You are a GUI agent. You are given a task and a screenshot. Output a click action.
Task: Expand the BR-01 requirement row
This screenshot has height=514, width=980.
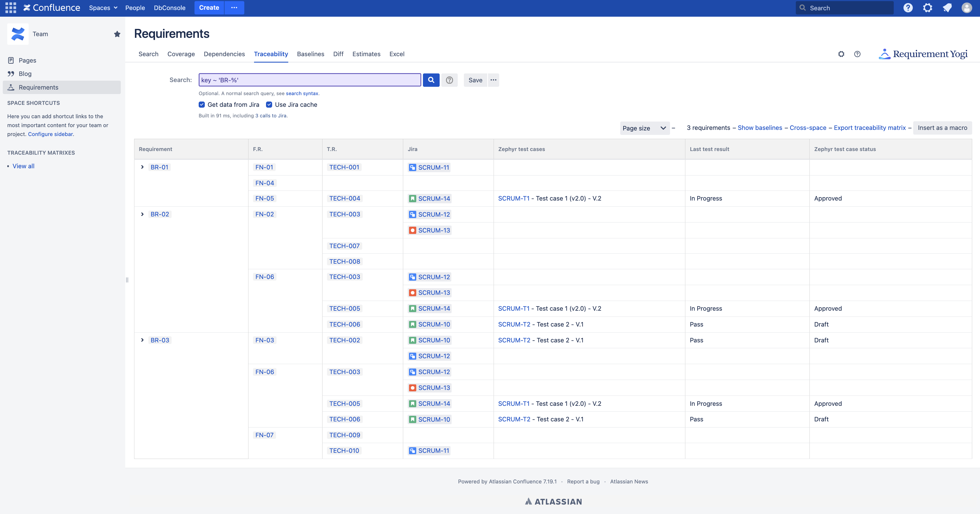(142, 167)
